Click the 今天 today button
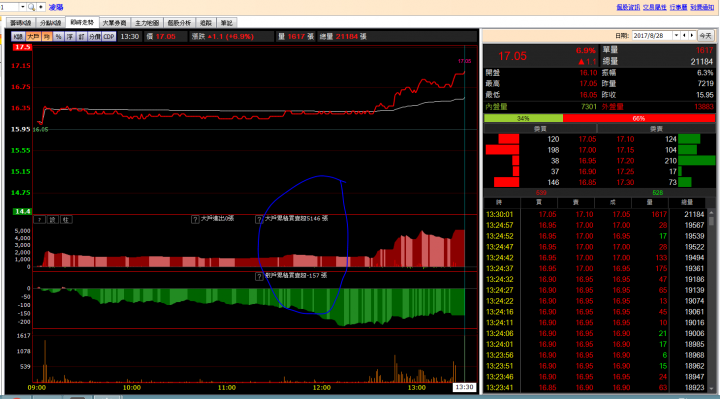The height and width of the screenshot is (399, 720). coord(705,36)
